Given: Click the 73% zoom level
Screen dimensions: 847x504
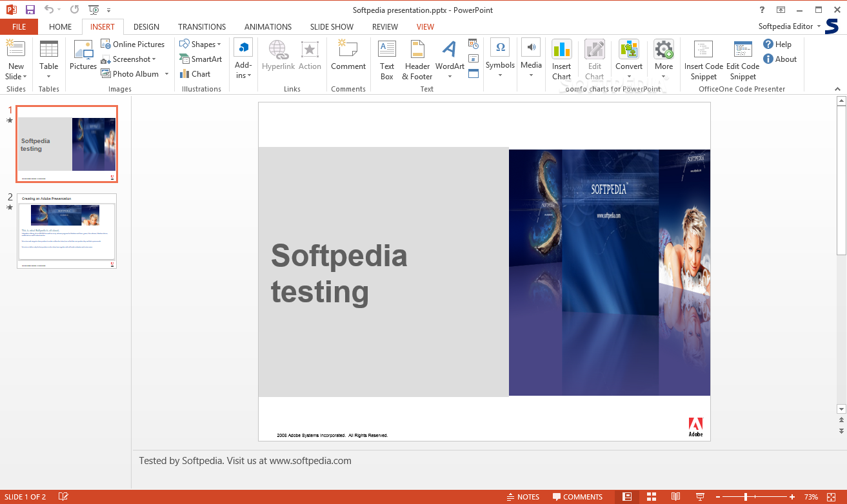Looking at the screenshot, I should (x=812, y=497).
